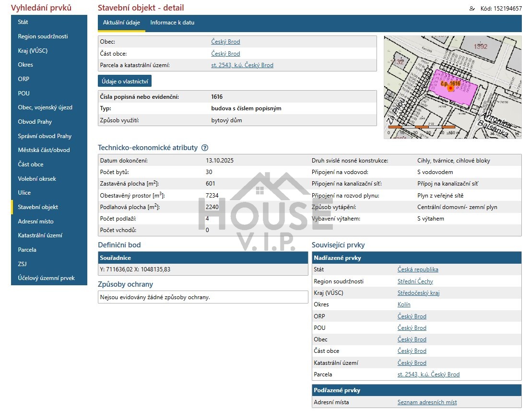Open ZSJ in the left sidebar
The image size is (530, 420).
[23, 264]
